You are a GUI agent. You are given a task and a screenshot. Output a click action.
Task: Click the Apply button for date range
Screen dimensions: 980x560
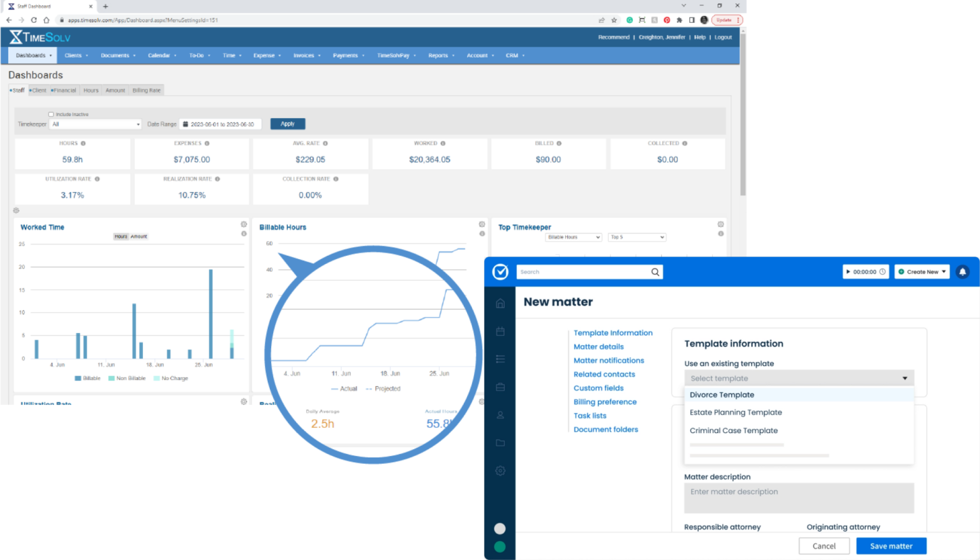(x=287, y=123)
